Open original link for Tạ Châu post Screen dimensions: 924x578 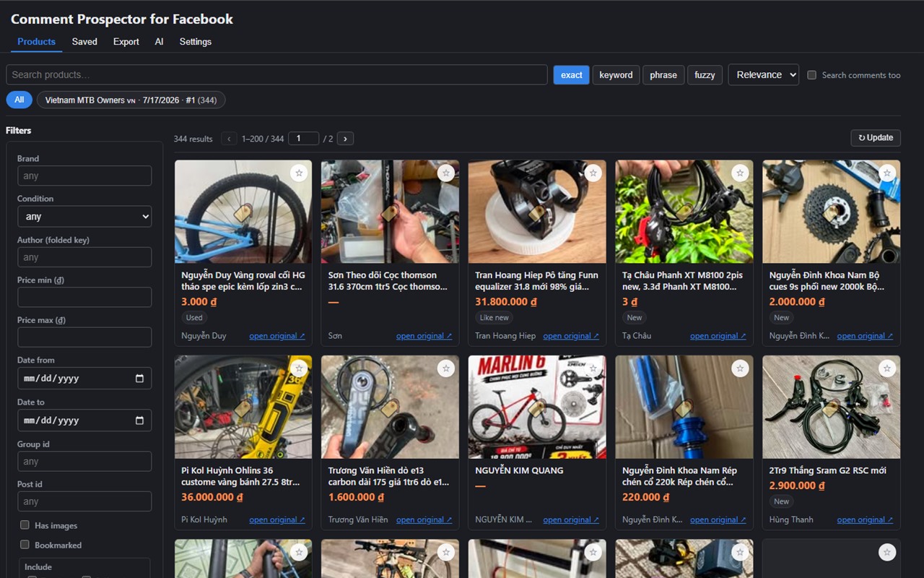tap(718, 336)
